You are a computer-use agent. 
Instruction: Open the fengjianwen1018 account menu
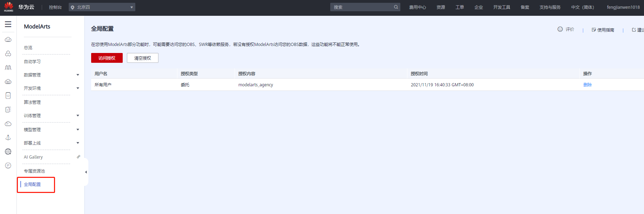(623, 7)
